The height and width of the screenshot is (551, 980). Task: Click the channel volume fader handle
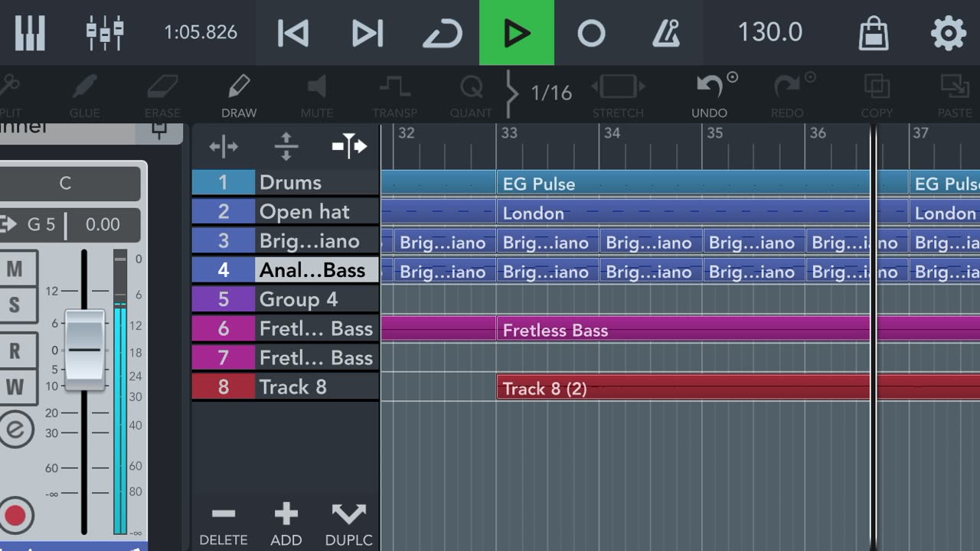[x=84, y=350]
